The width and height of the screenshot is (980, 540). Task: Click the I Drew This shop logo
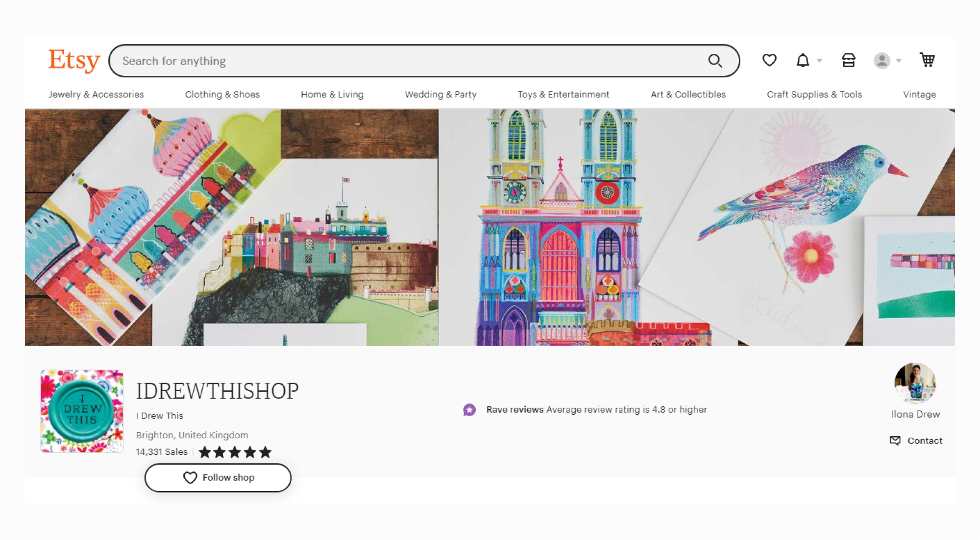tap(82, 411)
